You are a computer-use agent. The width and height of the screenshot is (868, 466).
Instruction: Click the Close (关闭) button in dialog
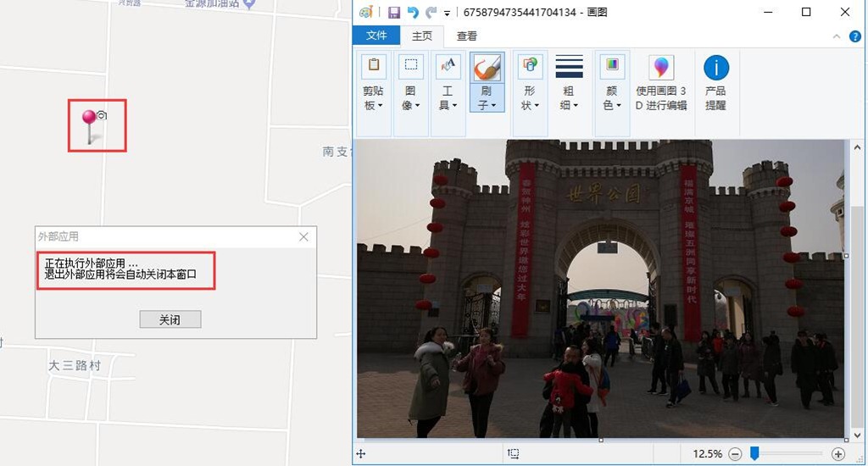pyautogui.click(x=170, y=319)
